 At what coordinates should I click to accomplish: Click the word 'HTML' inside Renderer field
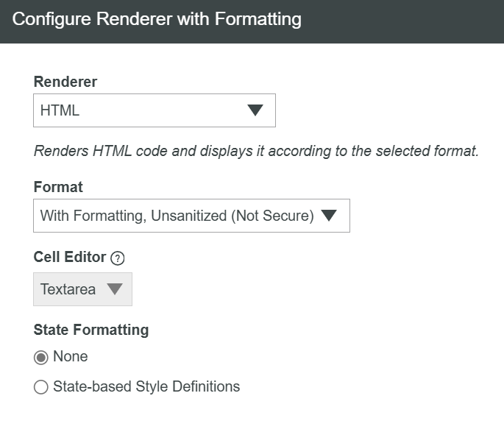pyautogui.click(x=60, y=111)
